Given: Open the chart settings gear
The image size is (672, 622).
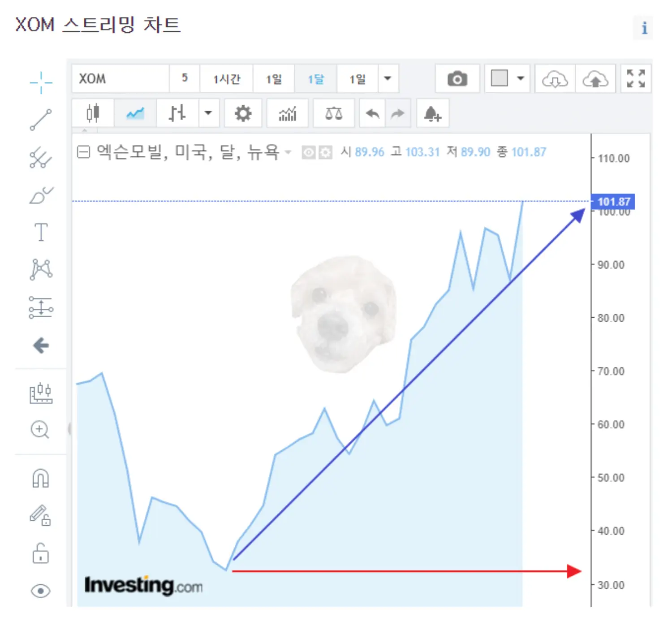Looking at the screenshot, I should tap(242, 113).
